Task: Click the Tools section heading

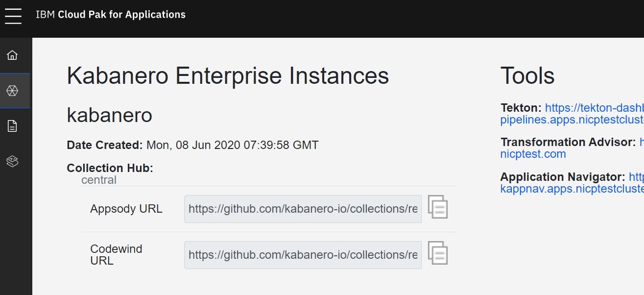Action: tap(527, 75)
